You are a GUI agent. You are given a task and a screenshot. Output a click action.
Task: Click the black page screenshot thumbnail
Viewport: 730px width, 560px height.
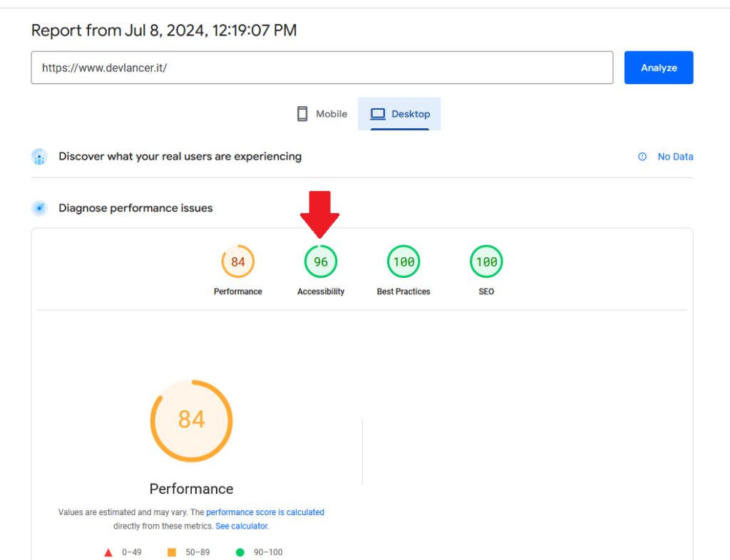(x=533, y=454)
